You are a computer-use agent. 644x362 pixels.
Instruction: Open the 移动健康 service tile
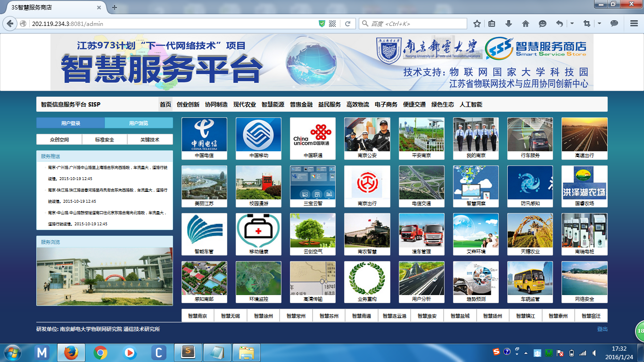[x=258, y=234]
